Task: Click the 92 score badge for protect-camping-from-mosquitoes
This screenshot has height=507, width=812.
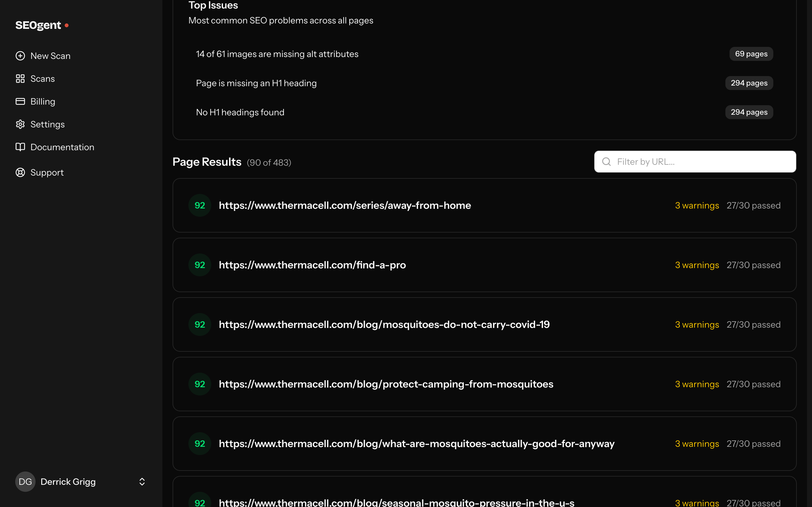Action: click(199, 384)
